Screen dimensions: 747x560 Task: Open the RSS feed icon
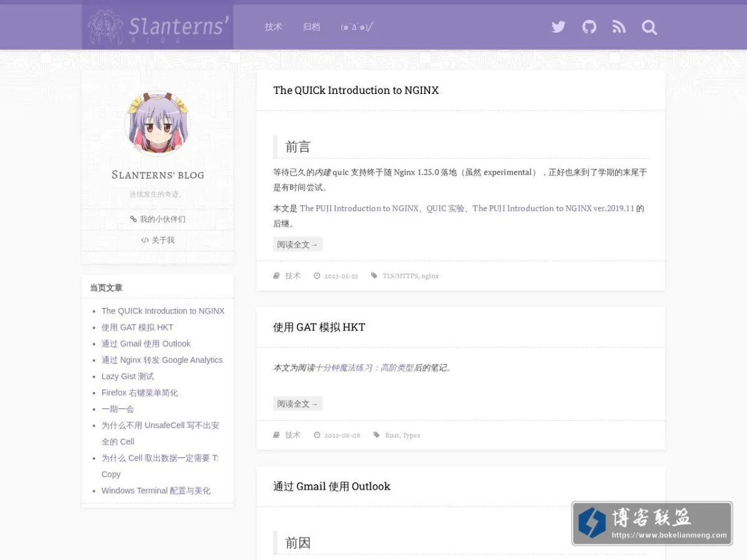click(x=619, y=27)
